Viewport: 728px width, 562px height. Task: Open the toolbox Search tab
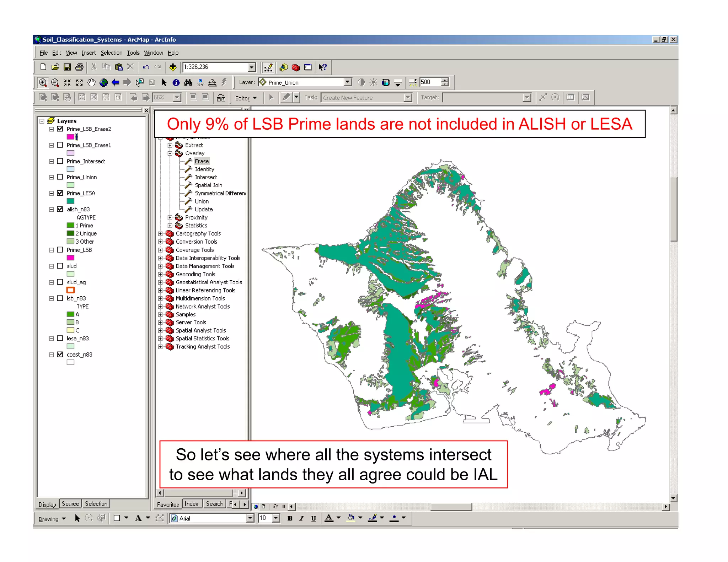[215, 504]
